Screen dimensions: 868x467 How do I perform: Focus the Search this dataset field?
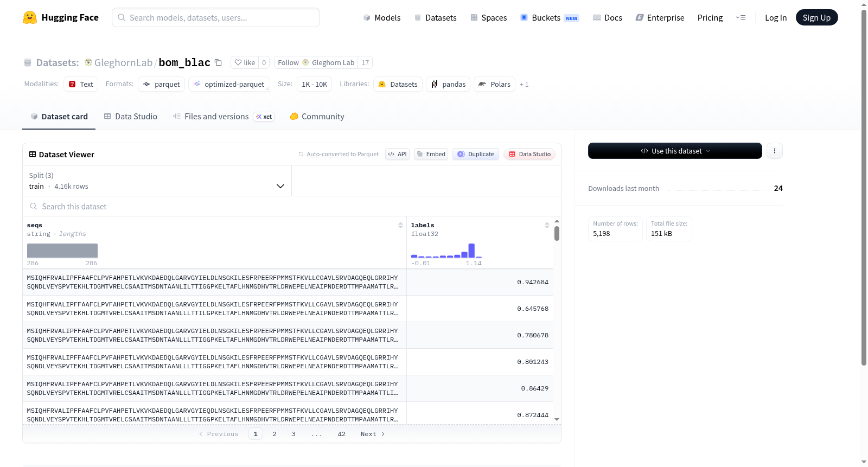(x=292, y=207)
